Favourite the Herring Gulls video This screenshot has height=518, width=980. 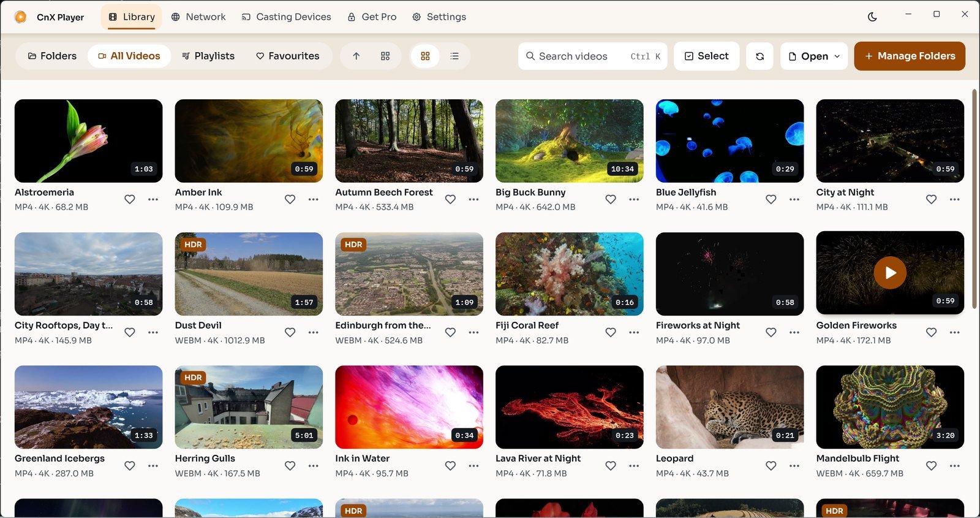(290, 466)
